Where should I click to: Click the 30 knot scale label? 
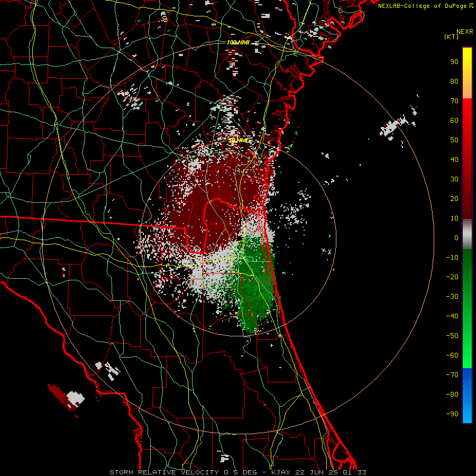point(454,179)
